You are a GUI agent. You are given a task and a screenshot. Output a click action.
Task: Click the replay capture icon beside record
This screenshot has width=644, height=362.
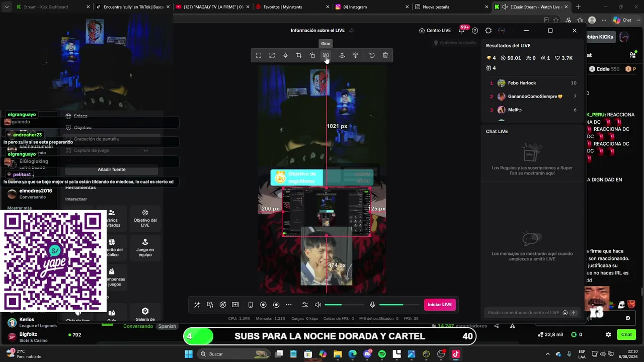click(x=276, y=305)
